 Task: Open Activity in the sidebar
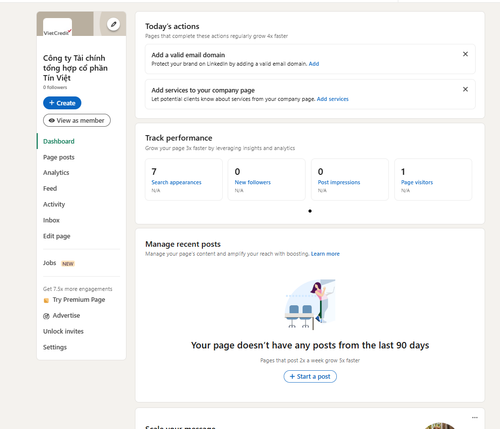click(x=54, y=204)
